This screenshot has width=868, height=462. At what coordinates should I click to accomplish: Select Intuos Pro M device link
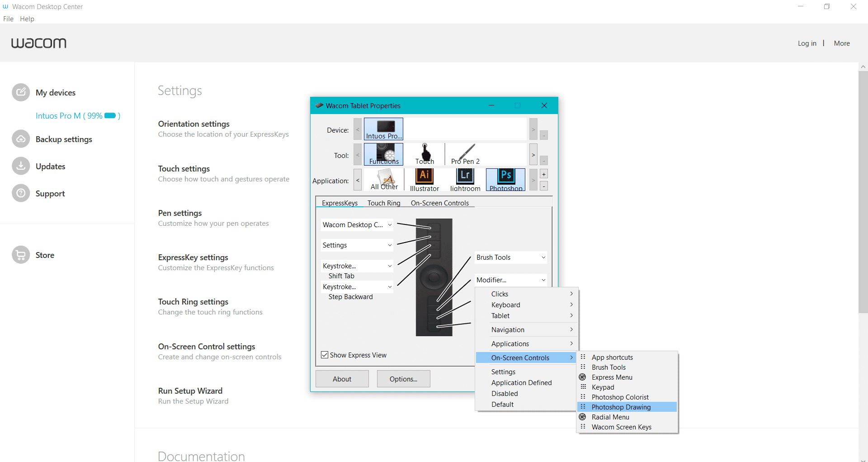(x=78, y=116)
